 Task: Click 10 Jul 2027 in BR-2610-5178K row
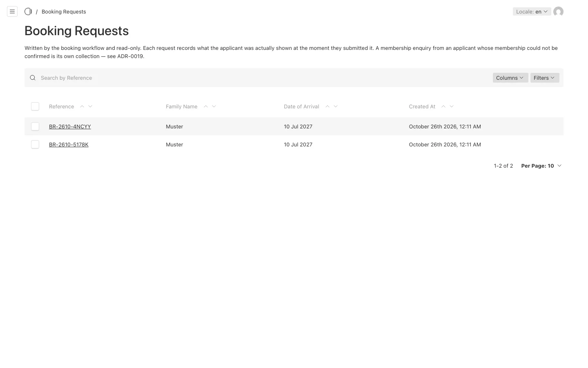coord(298,144)
